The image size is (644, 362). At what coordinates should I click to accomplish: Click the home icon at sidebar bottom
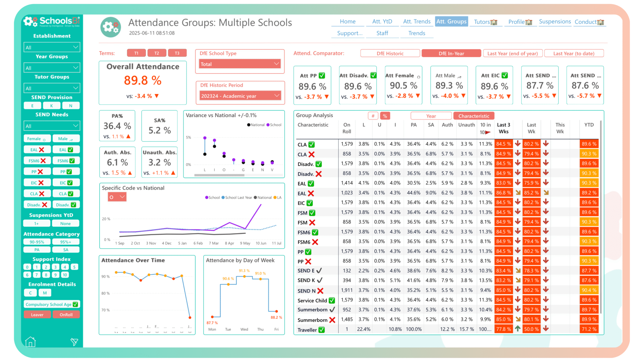coord(30,342)
